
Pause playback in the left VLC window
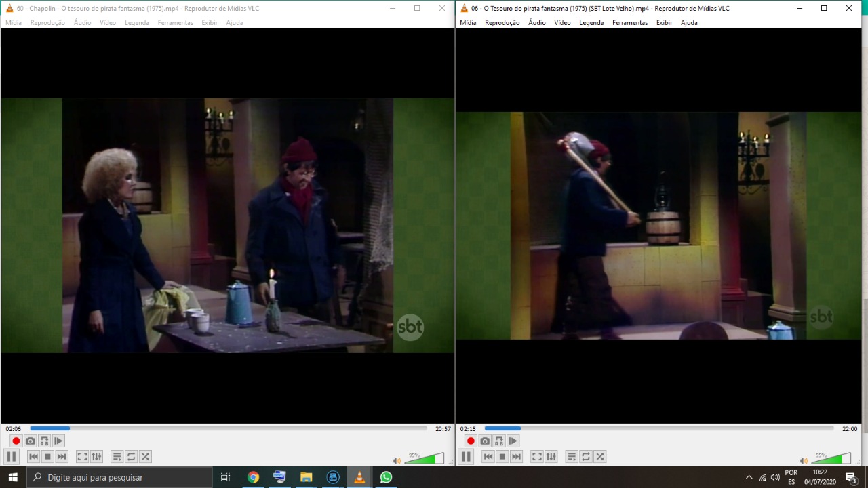[12, 457]
